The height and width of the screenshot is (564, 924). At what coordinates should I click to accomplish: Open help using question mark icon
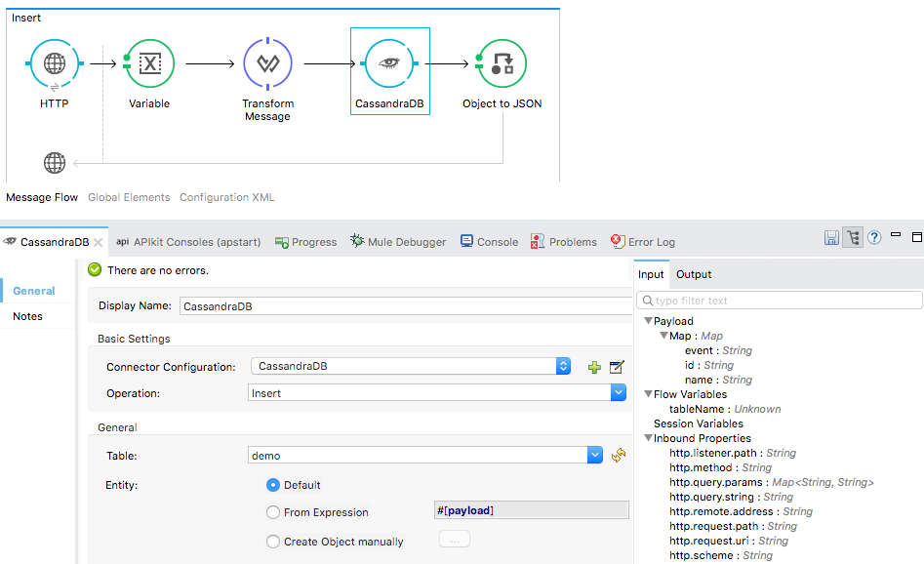(874, 238)
